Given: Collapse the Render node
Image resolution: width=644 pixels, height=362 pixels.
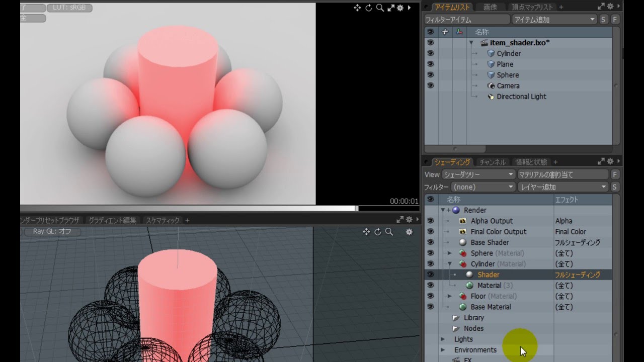Looking at the screenshot, I should pos(443,210).
